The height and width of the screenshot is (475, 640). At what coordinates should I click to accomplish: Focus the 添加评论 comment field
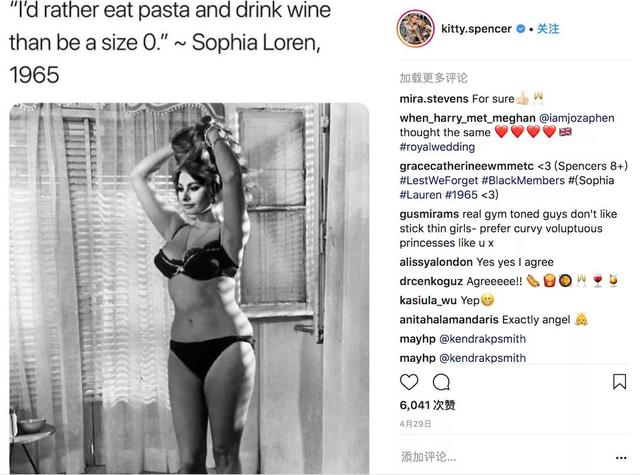(x=500, y=456)
